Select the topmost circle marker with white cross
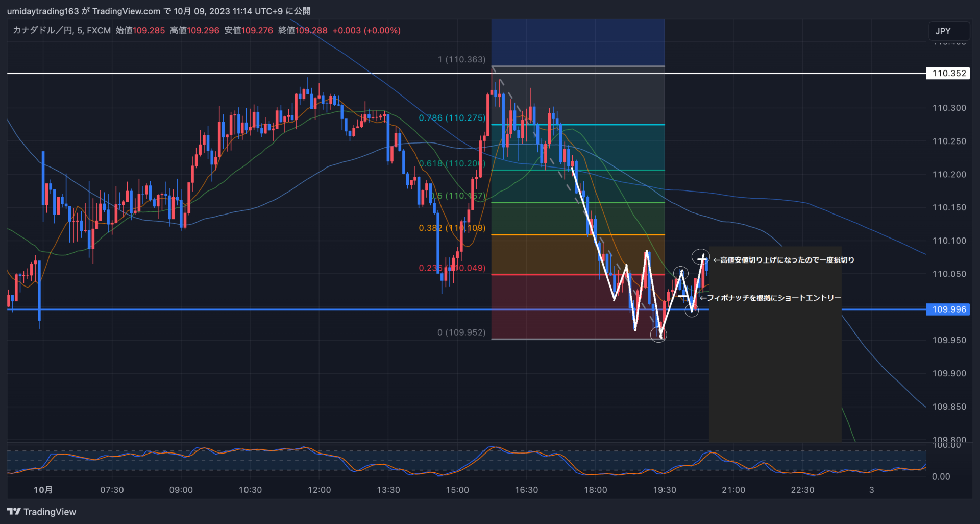Viewport: 980px width, 524px height. pyautogui.click(x=701, y=257)
